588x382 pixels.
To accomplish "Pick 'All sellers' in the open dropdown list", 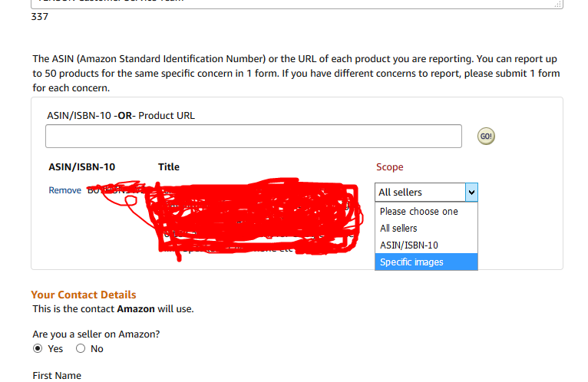I will [x=426, y=228].
